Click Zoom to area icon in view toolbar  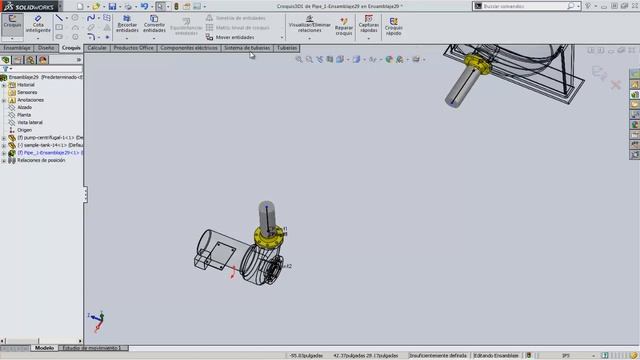309,60
